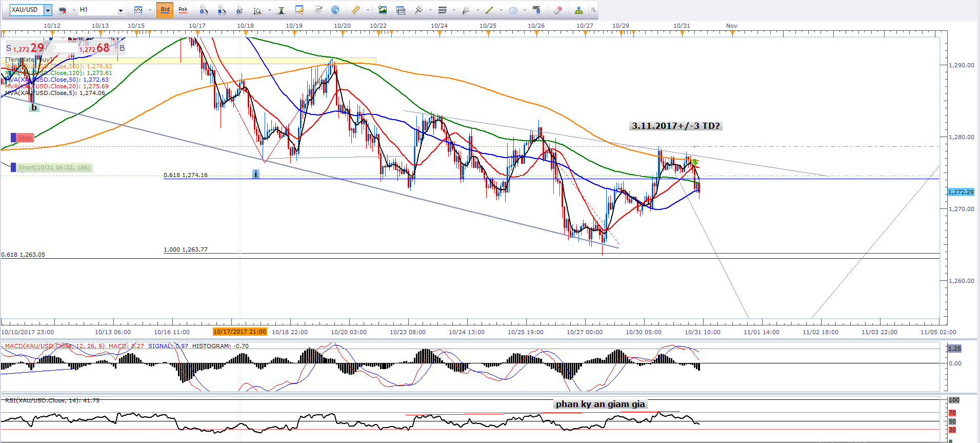
Task: Select the green trend line tool
Action: (489, 10)
